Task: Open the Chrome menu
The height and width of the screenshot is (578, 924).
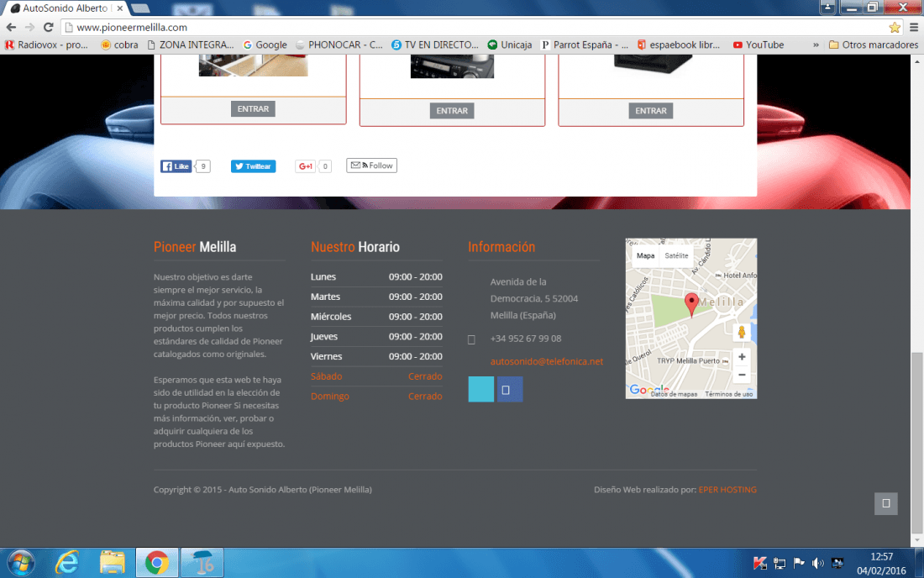Action: (x=914, y=27)
